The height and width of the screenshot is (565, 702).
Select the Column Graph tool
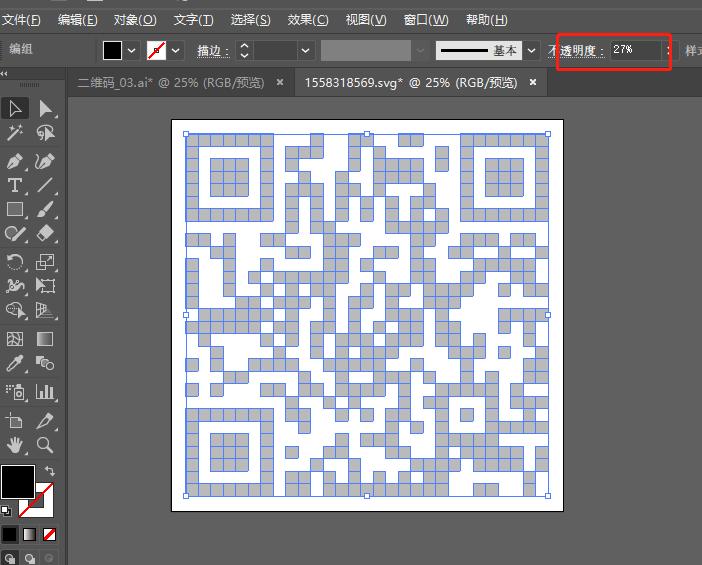click(45, 392)
